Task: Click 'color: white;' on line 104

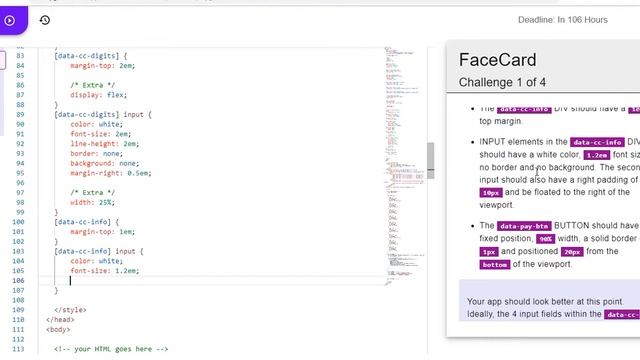Action: 96,261
